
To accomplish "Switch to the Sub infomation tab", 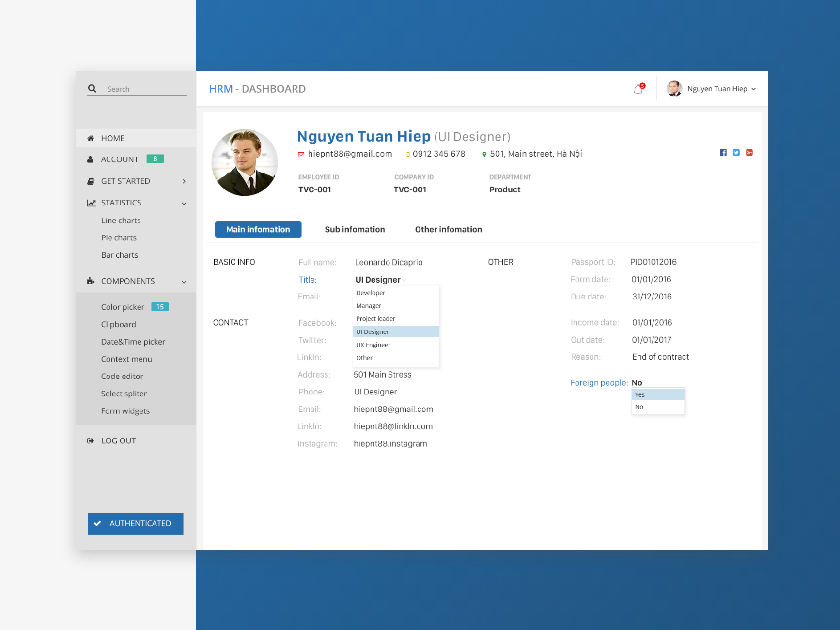I will click(x=355, y=229).
